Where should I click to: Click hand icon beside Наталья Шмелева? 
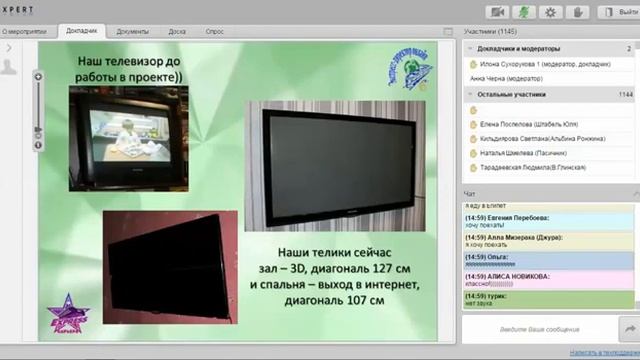tap(473, 153)
